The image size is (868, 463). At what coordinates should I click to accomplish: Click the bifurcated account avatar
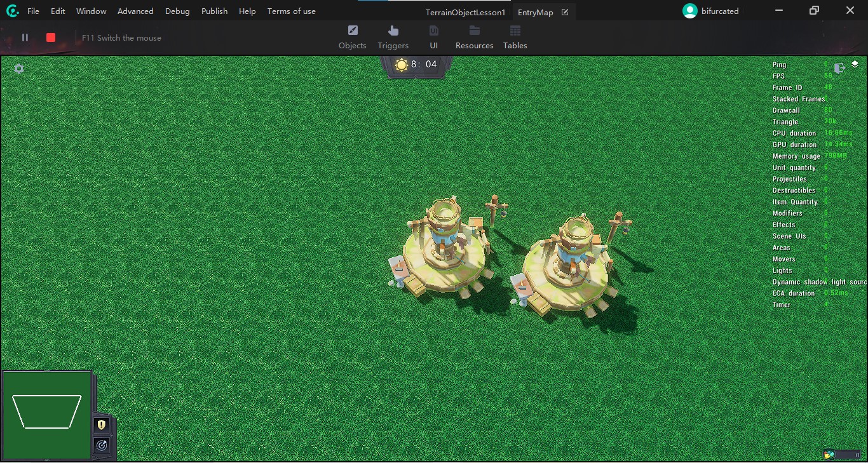(x=690, y=11)
